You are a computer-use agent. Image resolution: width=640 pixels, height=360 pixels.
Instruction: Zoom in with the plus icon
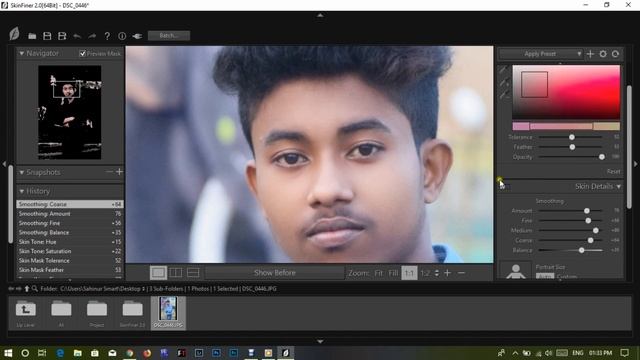tap(447, 273)
